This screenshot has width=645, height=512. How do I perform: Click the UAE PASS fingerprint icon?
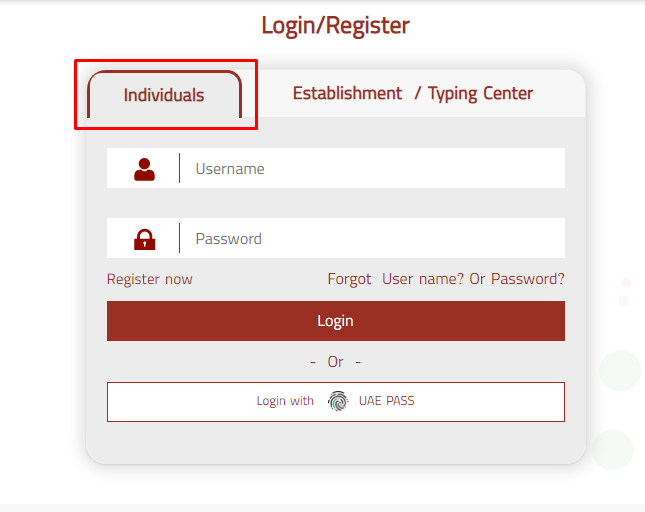tap(338, 401)
